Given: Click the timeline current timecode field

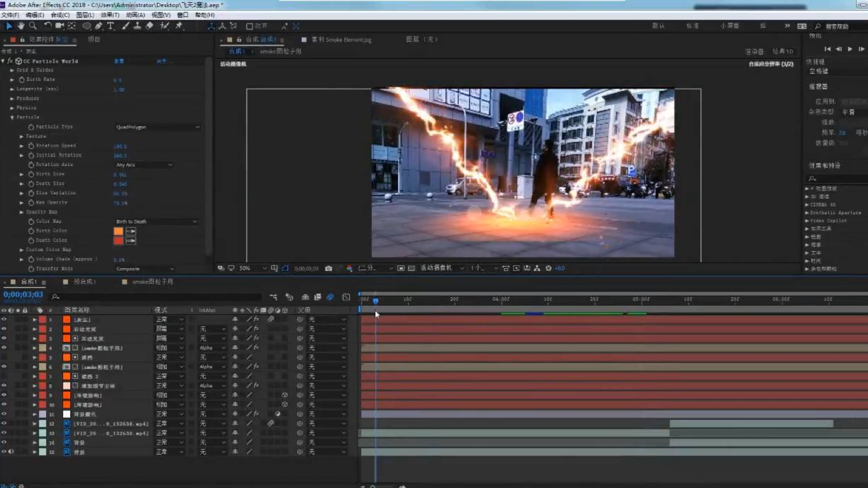Looking at the screenshot, I should (x=23, y=295).
